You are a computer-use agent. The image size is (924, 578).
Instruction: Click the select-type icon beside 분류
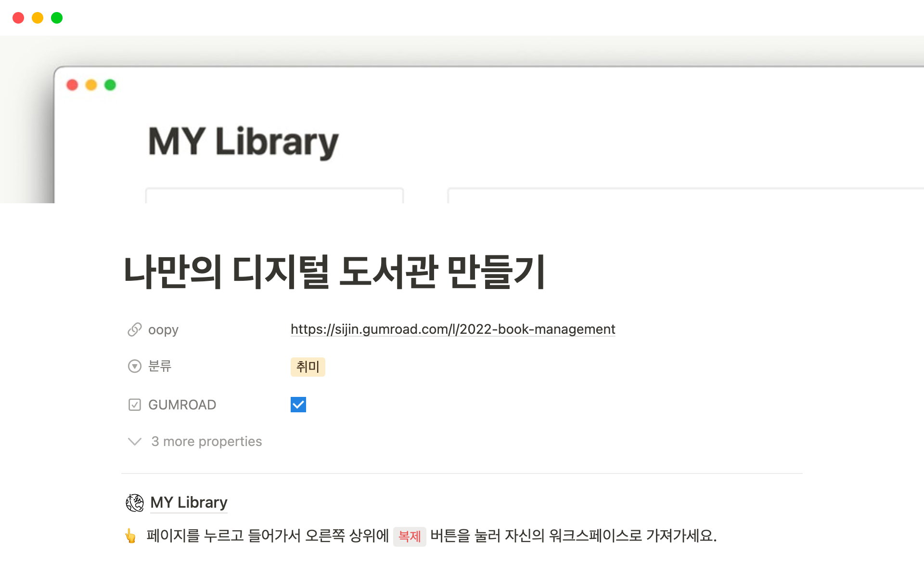[134, 366]
